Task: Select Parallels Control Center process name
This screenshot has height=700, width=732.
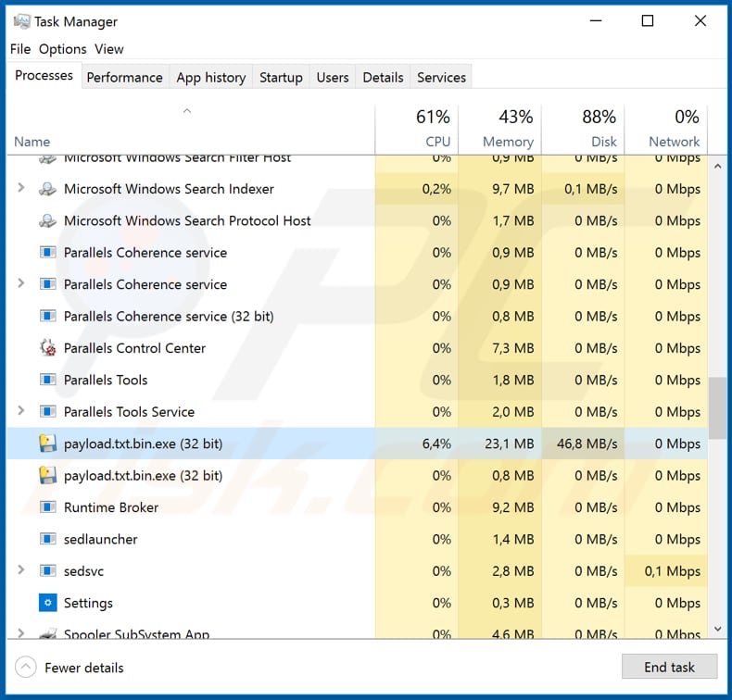Action: click(x=134, y=348)
